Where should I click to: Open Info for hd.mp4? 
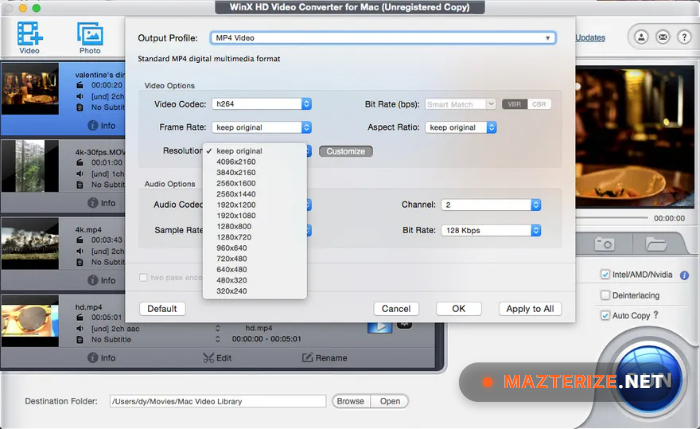(102, 358)
